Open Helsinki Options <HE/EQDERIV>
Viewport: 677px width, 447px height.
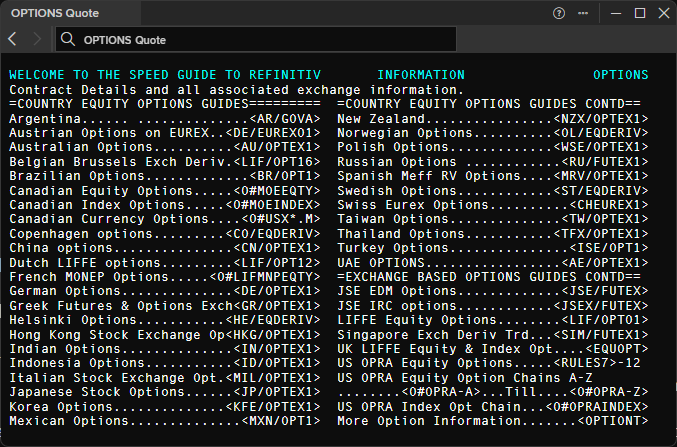pyautogui.click(x=273, y=320)
